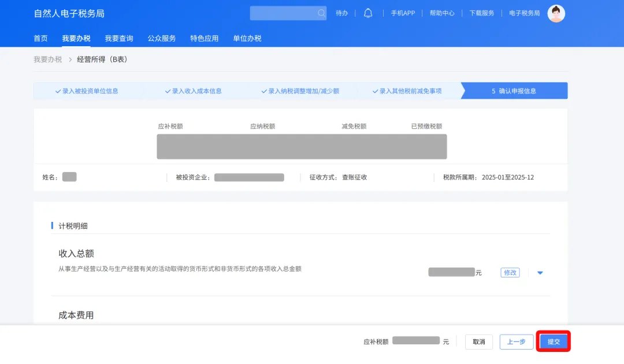
Task: Click 我要办税 in the breadcrumb
Action: 48,60
